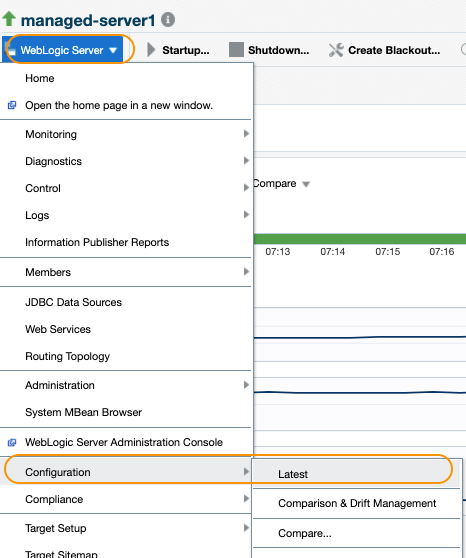Click the Startup play triangle icon
This screenshot has height=558, width=466.
pyautogui.click(x=151, y=50)
